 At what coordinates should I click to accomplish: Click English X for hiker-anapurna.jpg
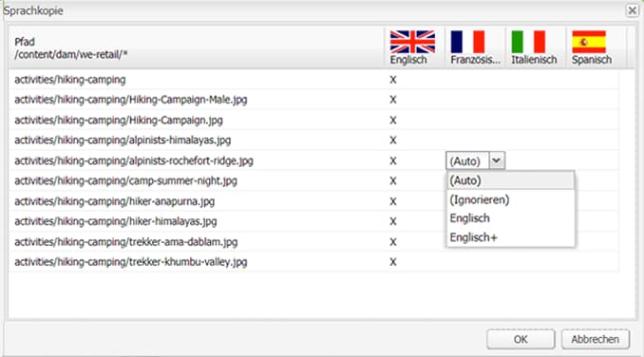click(x=393, y=201)
